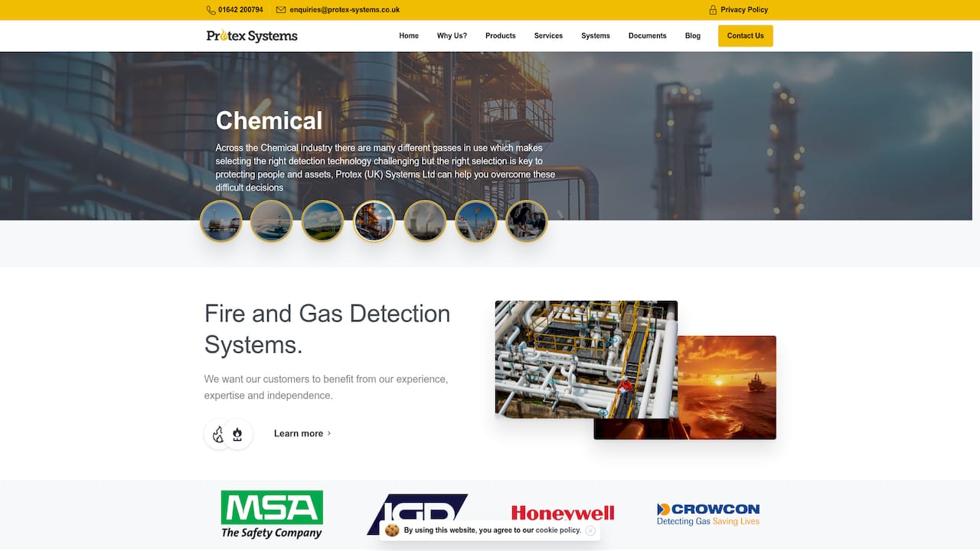Click the phone icon beside 01642 200794
Viewport: 980px width, 551px height.
click(211, 10)
